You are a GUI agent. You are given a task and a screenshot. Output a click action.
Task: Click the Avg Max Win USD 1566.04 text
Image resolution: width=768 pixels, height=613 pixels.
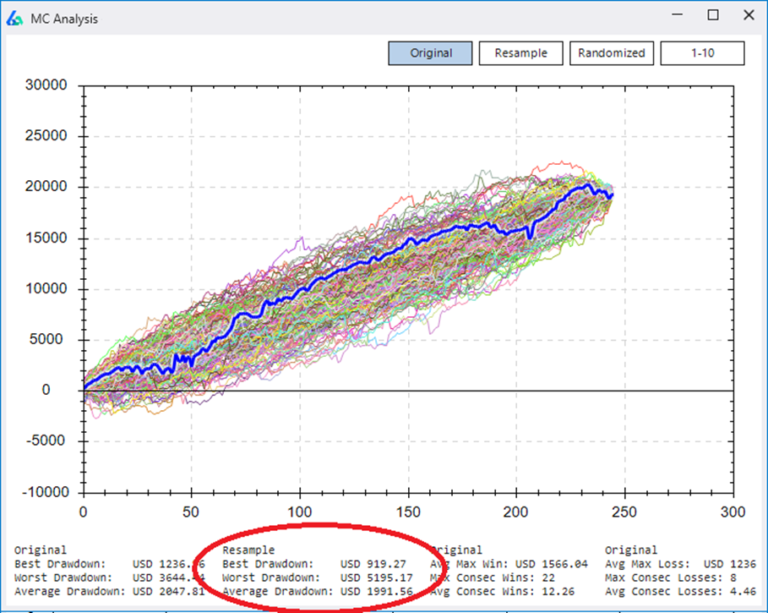pyautogui.click(x=507, y=564)
